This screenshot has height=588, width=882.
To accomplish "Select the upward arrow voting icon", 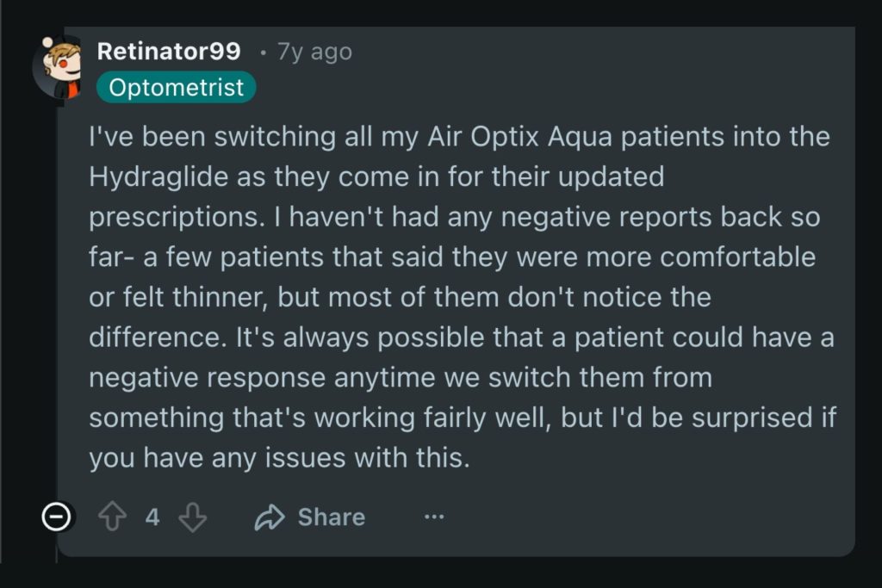I will click(111, 517).
